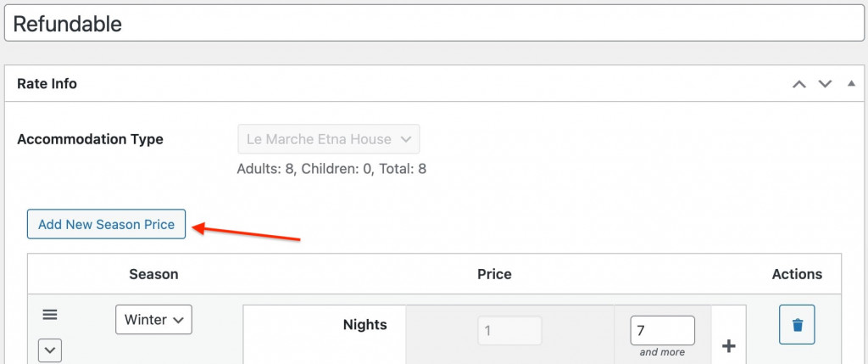This screenshot has height=364, width=868.
Task: Click the Nights field containing 7
Action: tap(662, 330)
